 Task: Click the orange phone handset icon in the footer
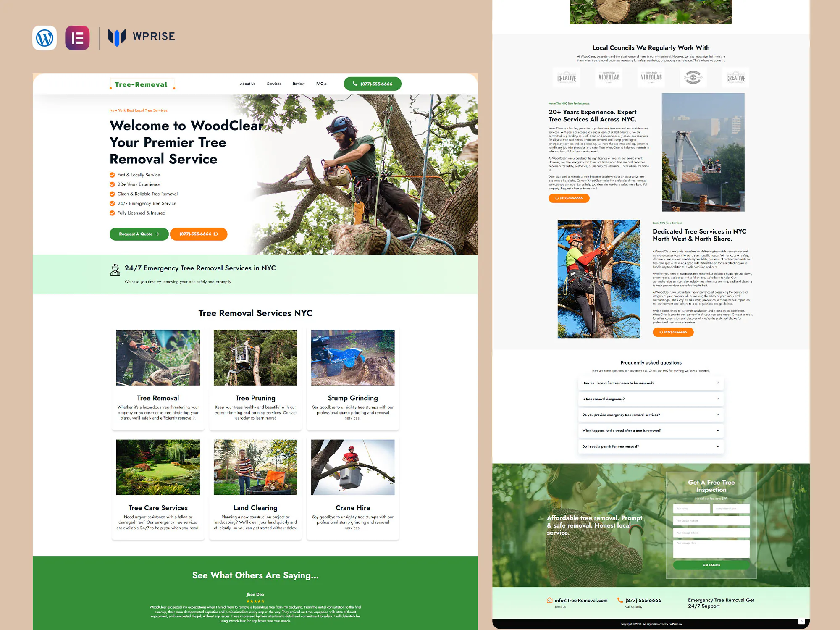click(619, 600)
